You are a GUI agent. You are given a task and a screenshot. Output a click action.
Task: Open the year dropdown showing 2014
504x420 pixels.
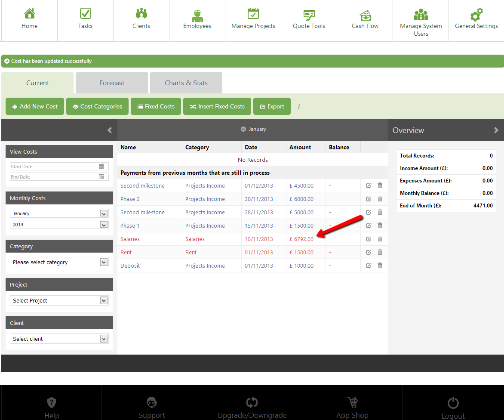click(x=103, y=225)
